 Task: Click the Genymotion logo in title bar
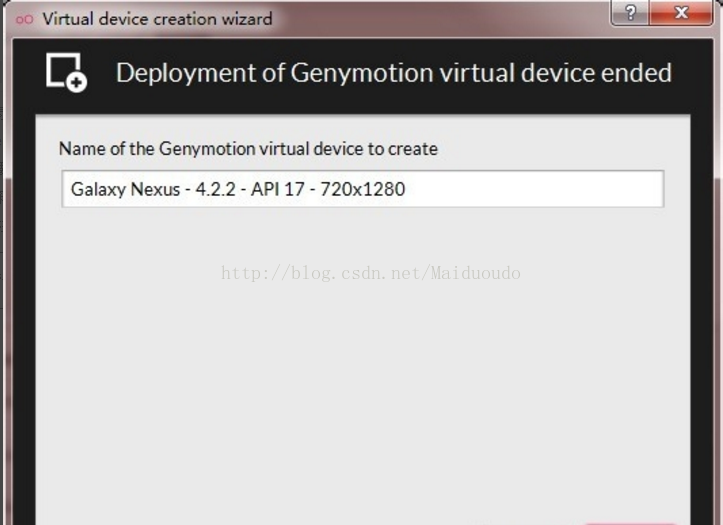coord(24,19)
